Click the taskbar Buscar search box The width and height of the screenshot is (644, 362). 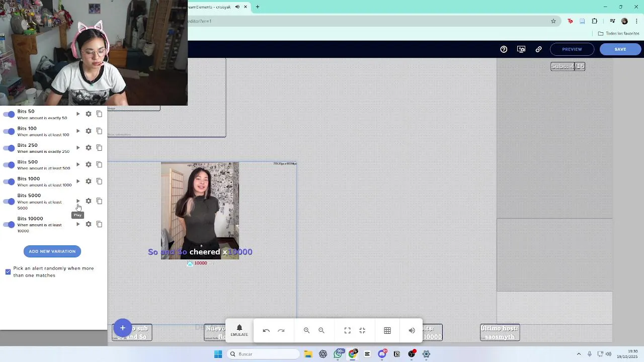coord(263,354)
